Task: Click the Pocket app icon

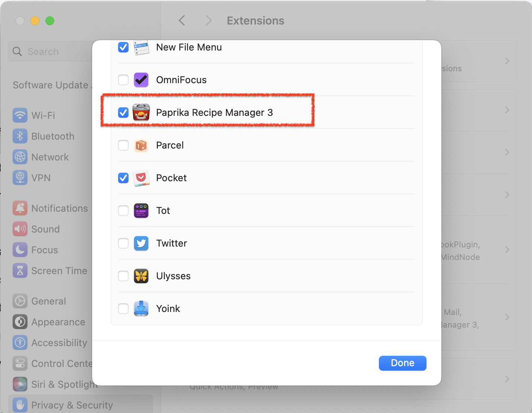Action: pos(141,178)
